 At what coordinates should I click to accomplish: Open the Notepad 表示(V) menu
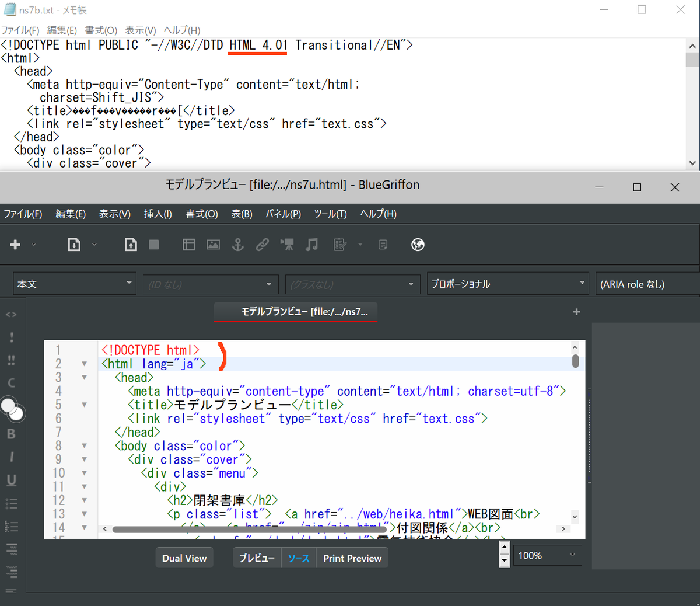click(x=140, y=30)
